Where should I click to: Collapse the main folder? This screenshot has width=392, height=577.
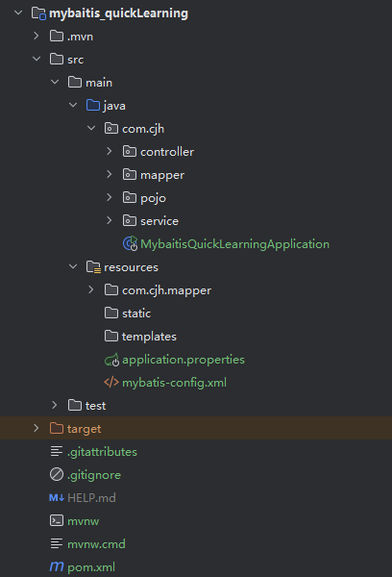pos(55,82)
